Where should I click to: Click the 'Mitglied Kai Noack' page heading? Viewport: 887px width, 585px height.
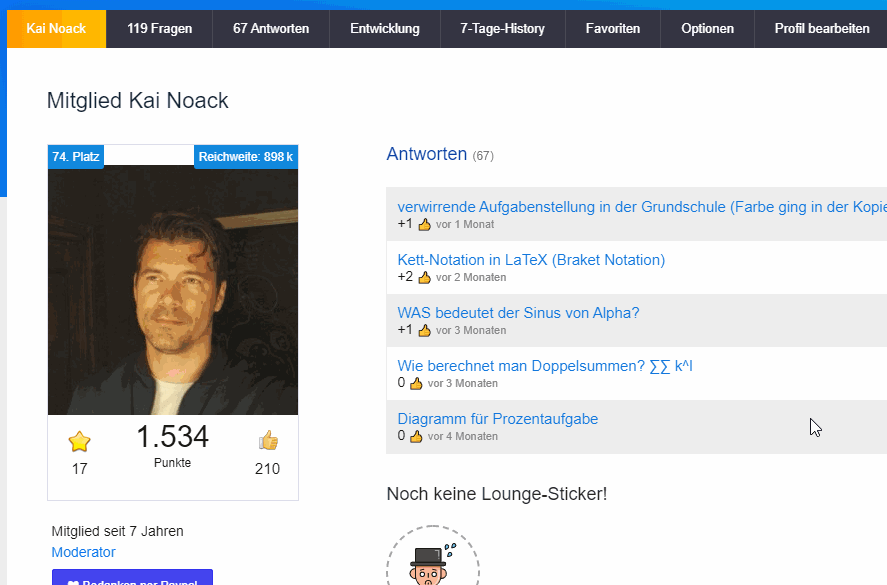coord(137,101)
